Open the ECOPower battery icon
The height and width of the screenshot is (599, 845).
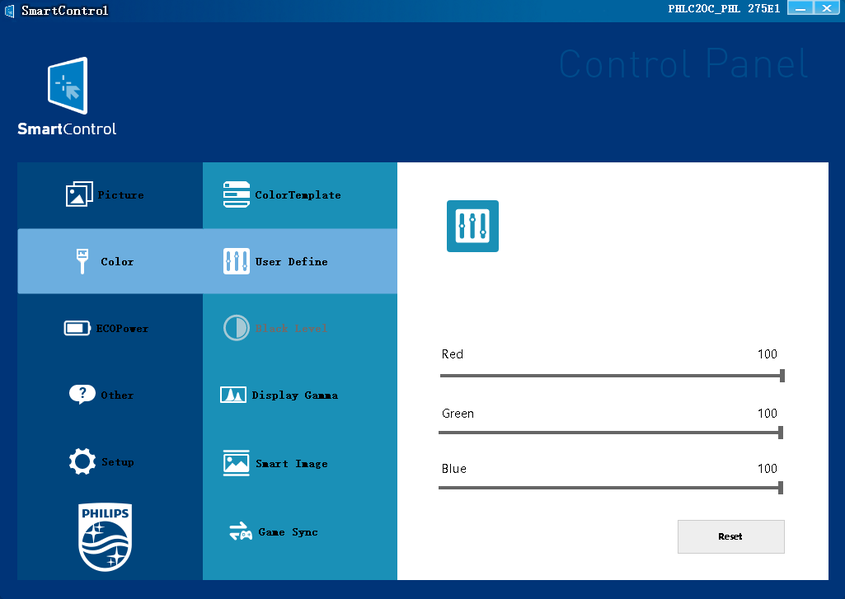(77, 328)
